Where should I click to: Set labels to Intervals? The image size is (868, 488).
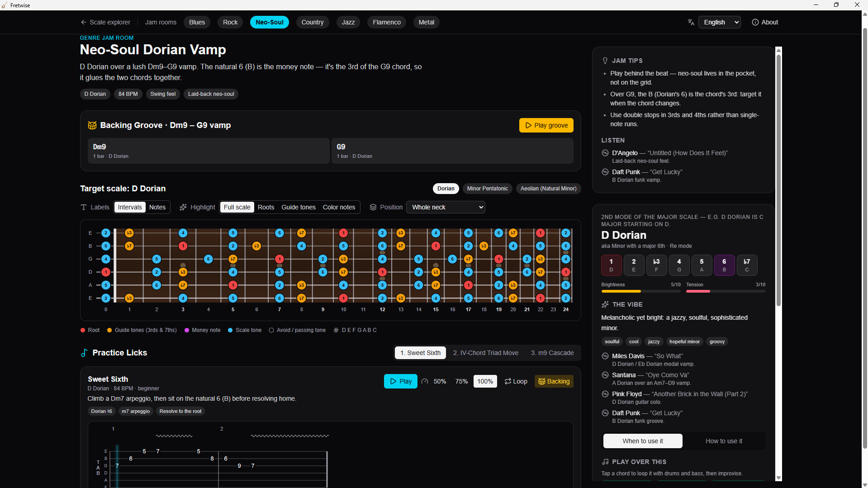pos(130,207)
